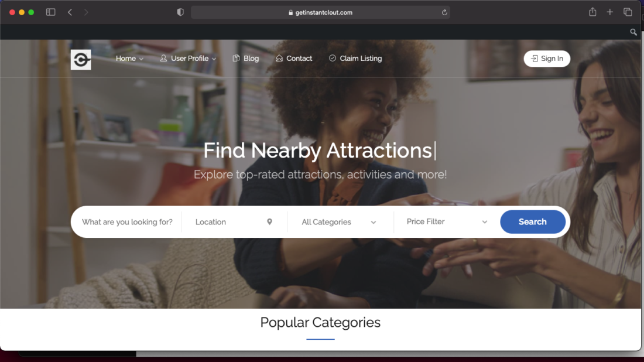
Task: Click the blue Search button
Action: point(533,222)
